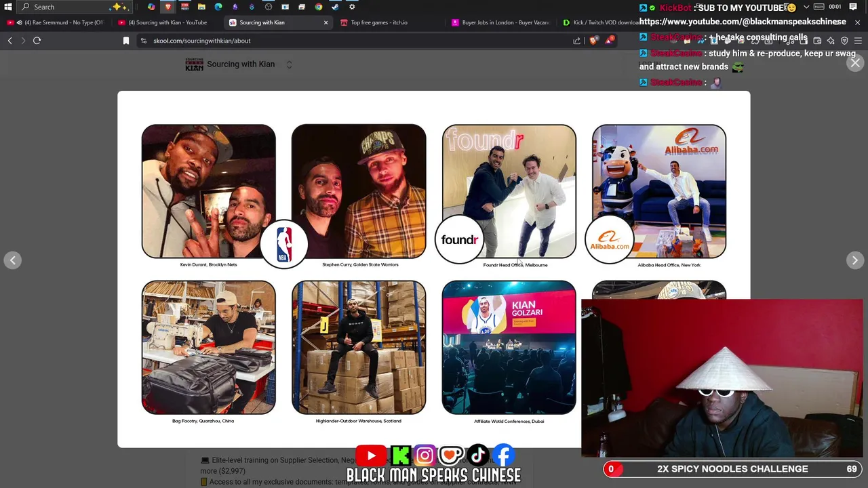868x488 pixels.
Task: Show the next image with the right arrow
Action: click(x=854, y=260)
